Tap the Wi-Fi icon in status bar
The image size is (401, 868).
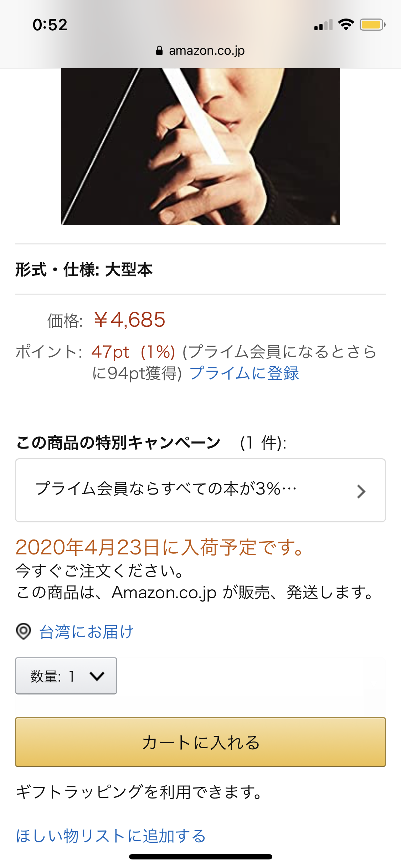(x=346, y=25)
